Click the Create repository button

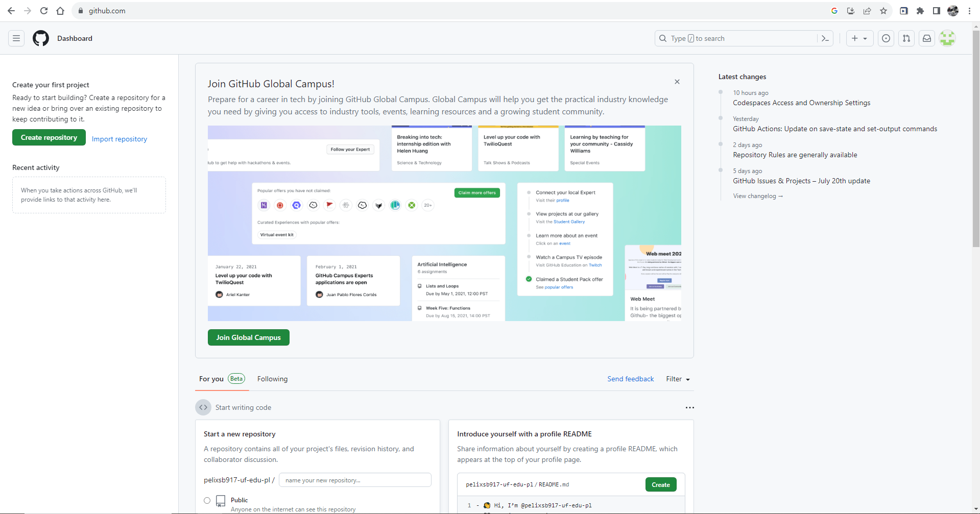(x=49, y=137)
